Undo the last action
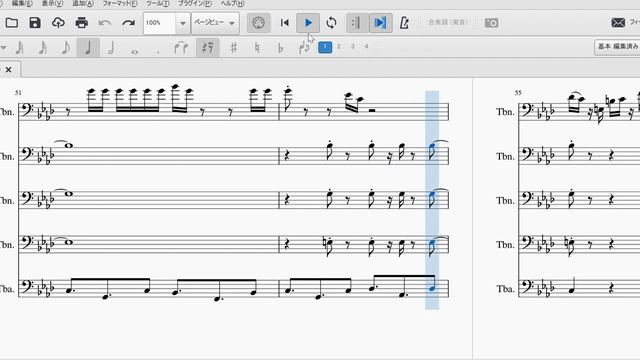Screen dimensions: 640x360 point(104,23)
